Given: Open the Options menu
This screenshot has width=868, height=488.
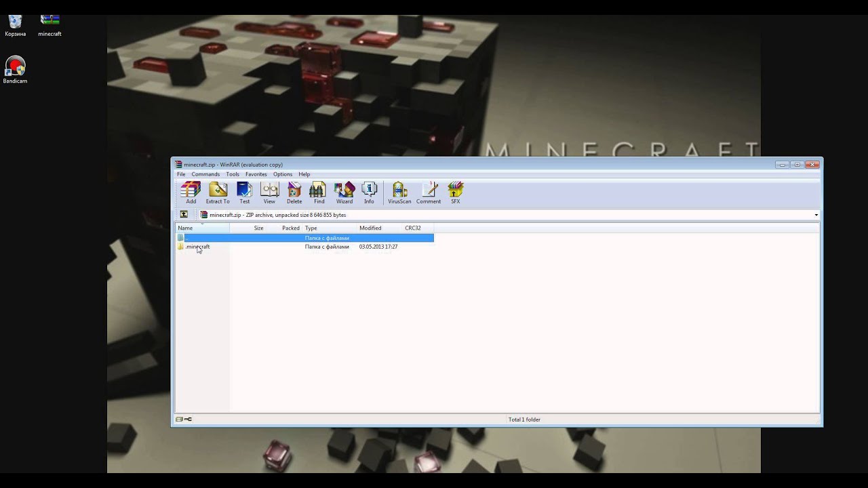Looking at the screenshot, I should click(283, 174).
